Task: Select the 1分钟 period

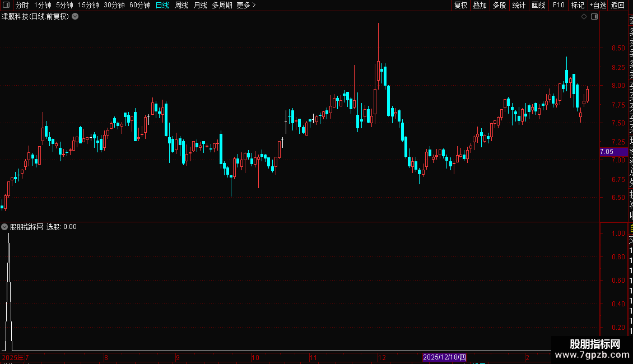Action: pyautogui.click(x=43, y=5)
